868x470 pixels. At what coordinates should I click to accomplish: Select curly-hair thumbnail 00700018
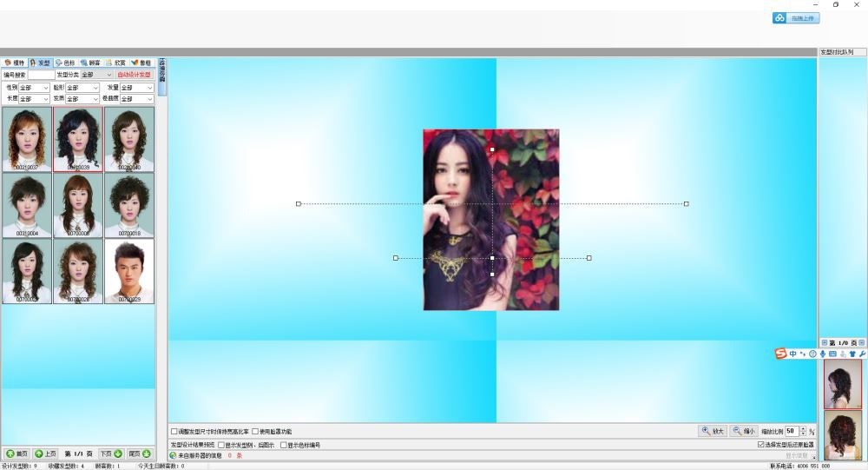coord(129,205)
